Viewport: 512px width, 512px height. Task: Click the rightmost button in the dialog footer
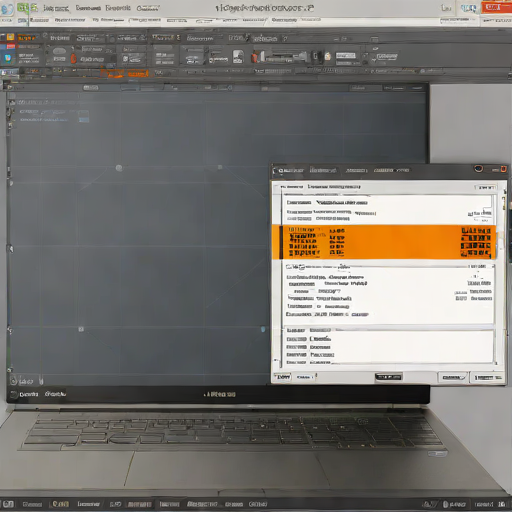tap(487, 377)
